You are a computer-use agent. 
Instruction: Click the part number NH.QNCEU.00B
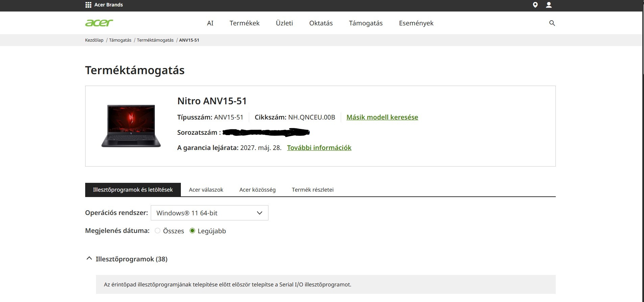coord(312,117)
